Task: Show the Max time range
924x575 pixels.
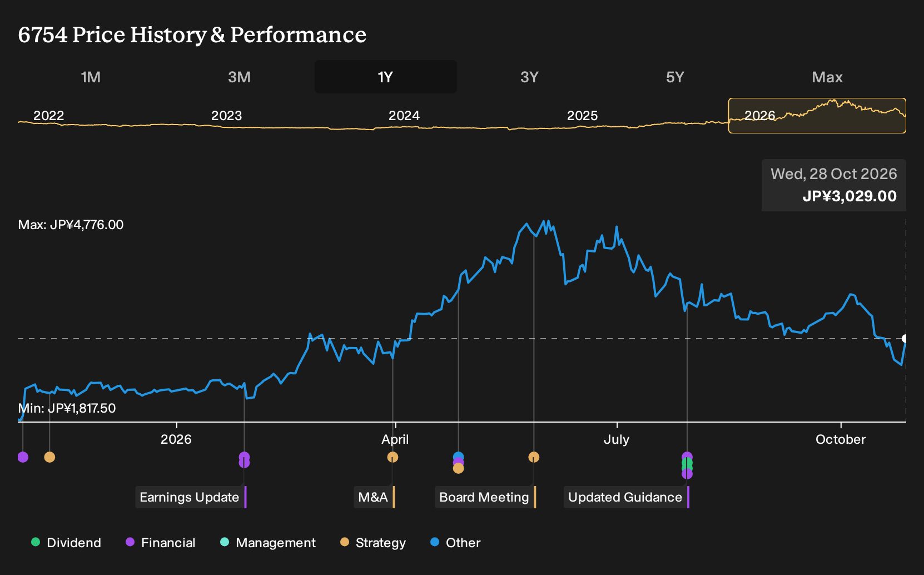Action: point(827,77)
